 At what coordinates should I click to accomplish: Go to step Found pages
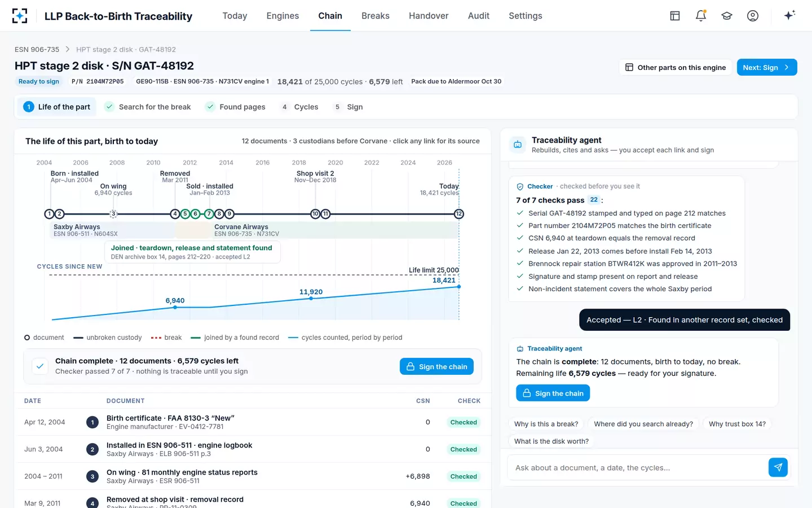point(236,107)
